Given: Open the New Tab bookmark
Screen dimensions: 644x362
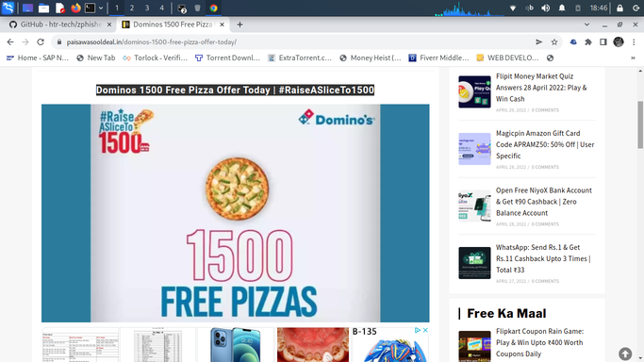Looking at the screenshot, I should pos(95,58).
